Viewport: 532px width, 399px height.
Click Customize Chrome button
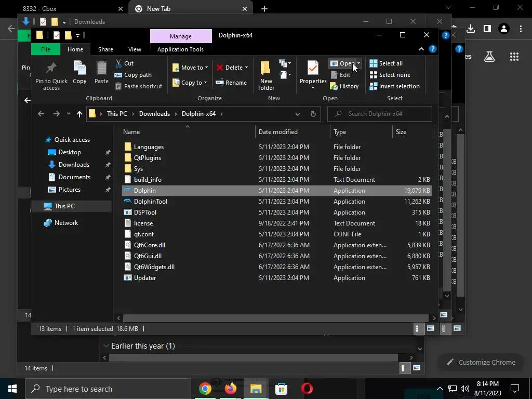pyautogui.click(x=482, y=362)
